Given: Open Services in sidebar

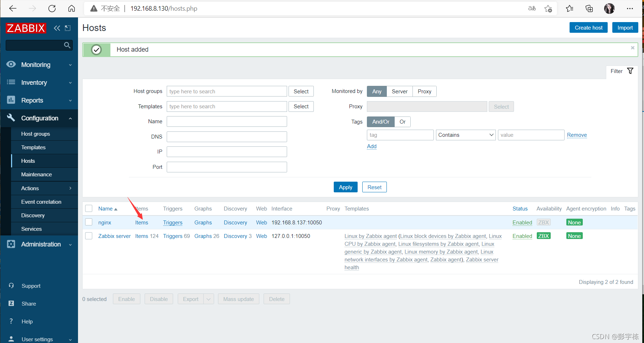Looking at the screenshot, I should [x=31, y=229].
